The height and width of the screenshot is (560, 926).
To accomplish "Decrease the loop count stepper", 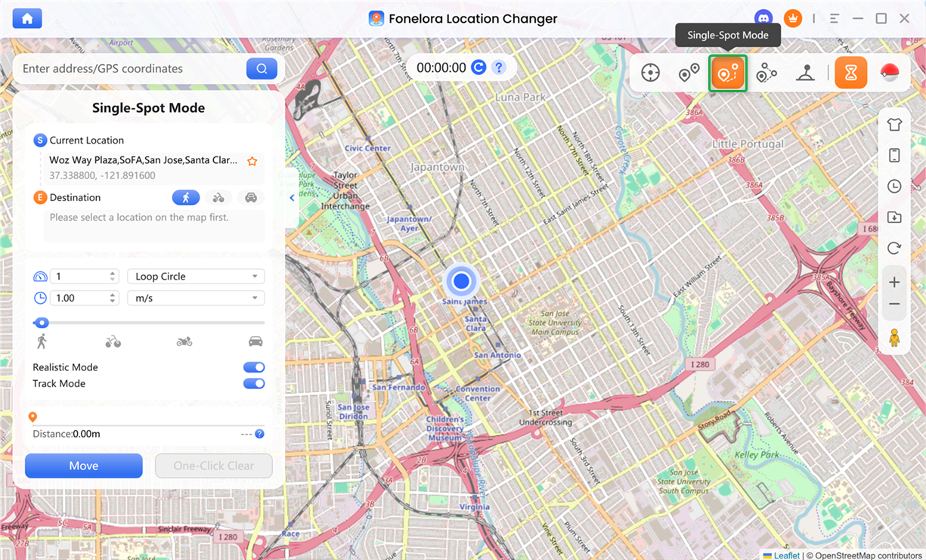I will 113,280.
